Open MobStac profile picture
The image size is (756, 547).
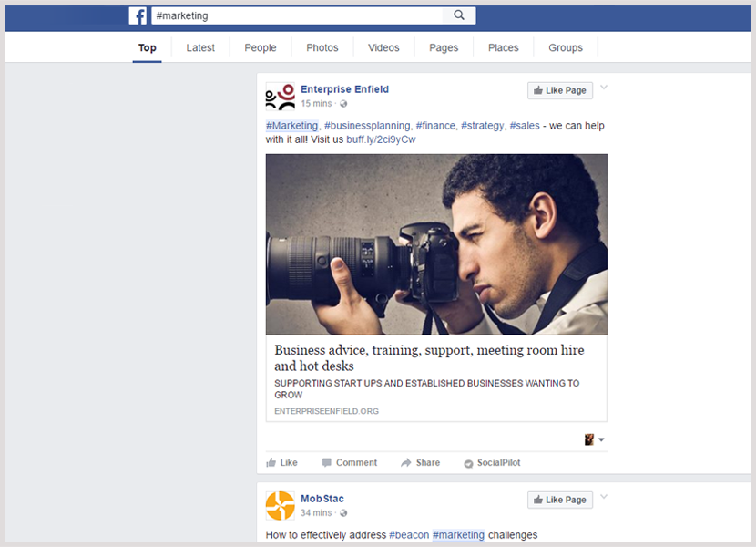click(x=281, y=506)
